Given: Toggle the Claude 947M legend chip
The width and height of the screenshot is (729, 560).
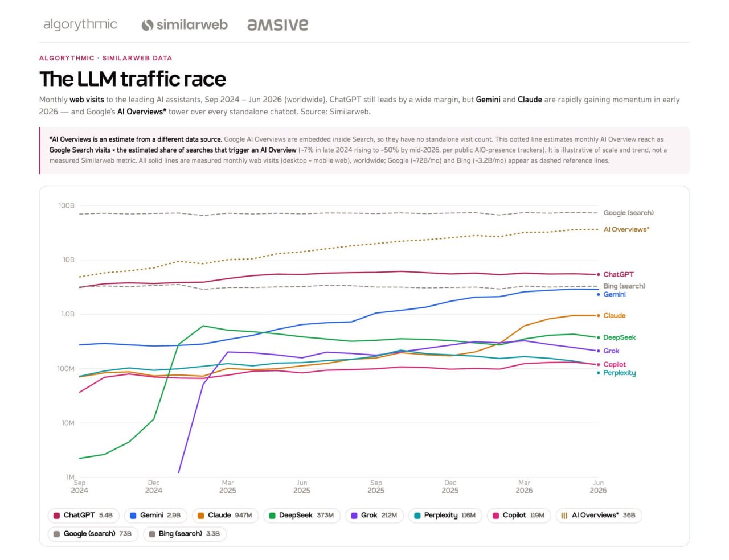Looking at the screenshot, I should 225,516.
